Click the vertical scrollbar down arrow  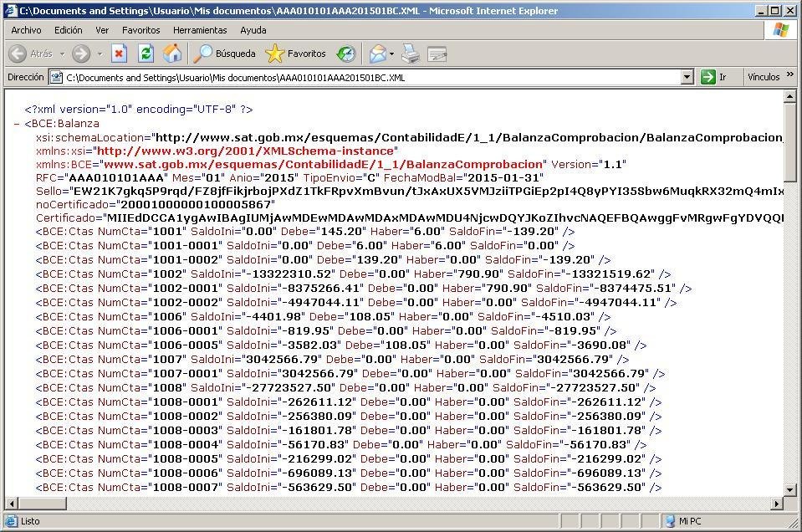(789, 489)
